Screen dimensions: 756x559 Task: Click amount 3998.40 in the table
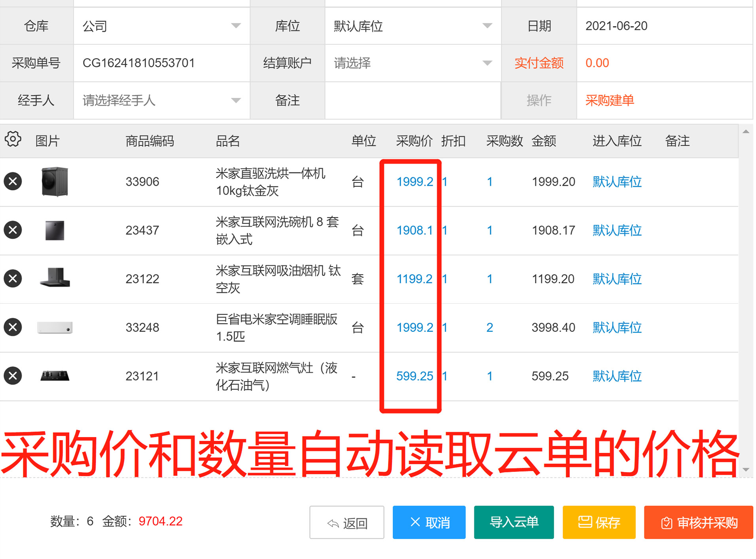[553, 327]
